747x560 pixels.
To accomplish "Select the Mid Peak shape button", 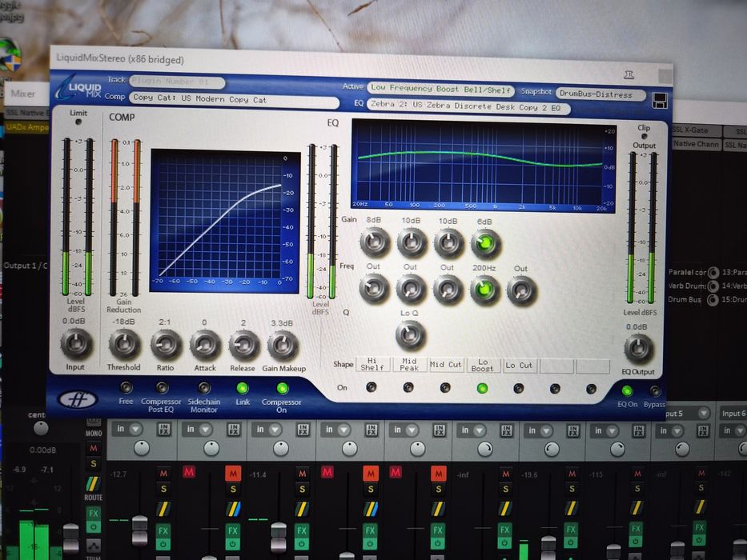I will [x=409, y=364].
